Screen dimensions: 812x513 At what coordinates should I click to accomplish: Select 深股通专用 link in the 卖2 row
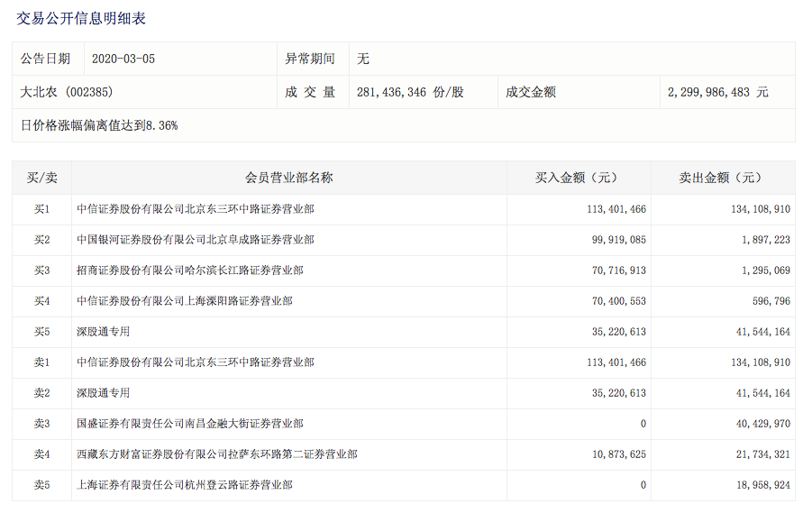pos(104,393)
